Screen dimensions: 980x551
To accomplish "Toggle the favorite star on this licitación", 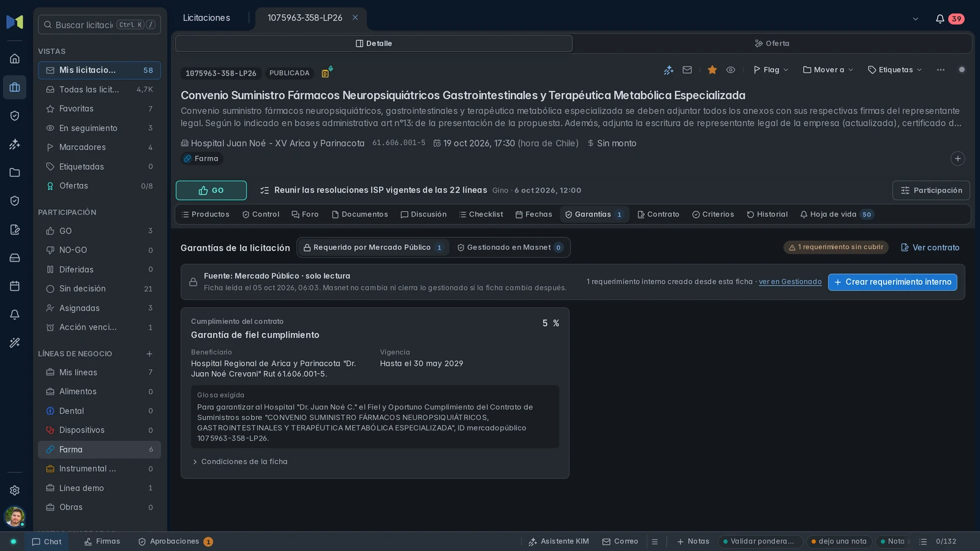I will [712, 70].
